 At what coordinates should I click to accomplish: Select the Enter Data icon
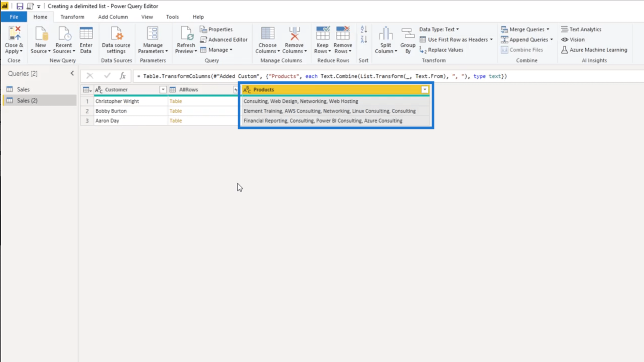pyautogui.click(x=86, y=34)
